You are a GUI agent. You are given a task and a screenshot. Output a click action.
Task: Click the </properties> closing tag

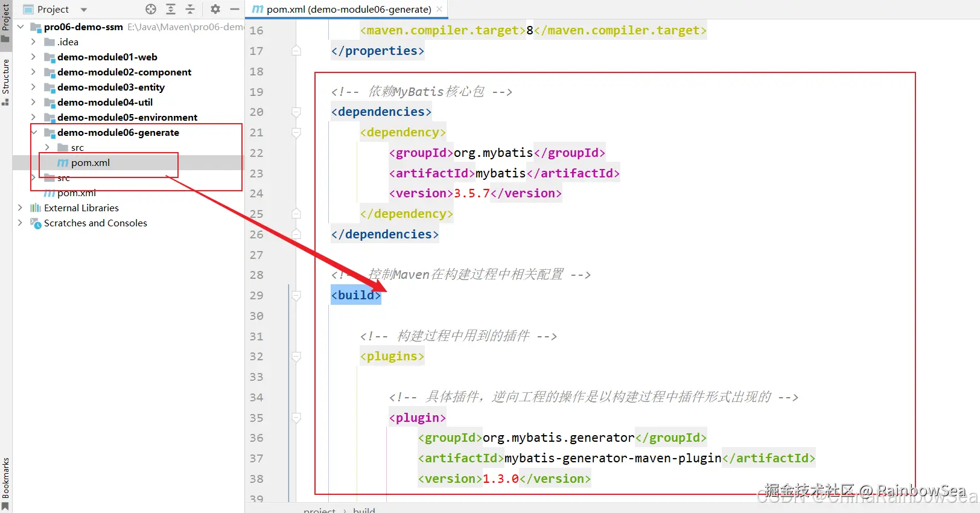(x=378, y=51)
